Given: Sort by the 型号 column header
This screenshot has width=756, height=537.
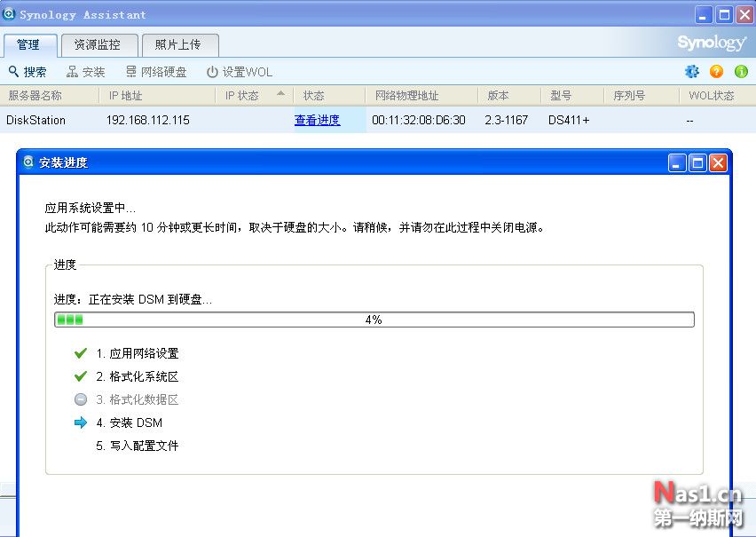Looking at the screenshot, I should [x=572, y=96].
